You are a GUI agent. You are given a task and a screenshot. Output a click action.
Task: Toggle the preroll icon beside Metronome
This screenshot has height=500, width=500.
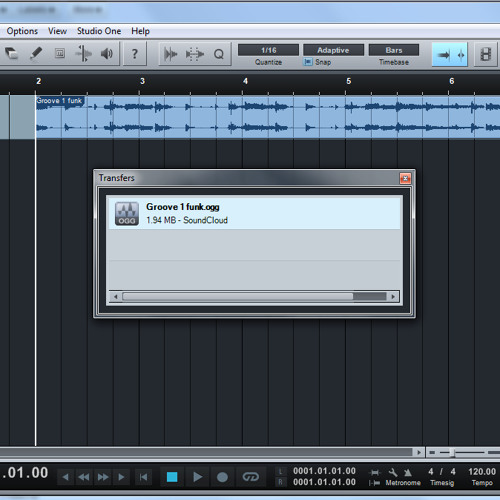tap(374, 483)
